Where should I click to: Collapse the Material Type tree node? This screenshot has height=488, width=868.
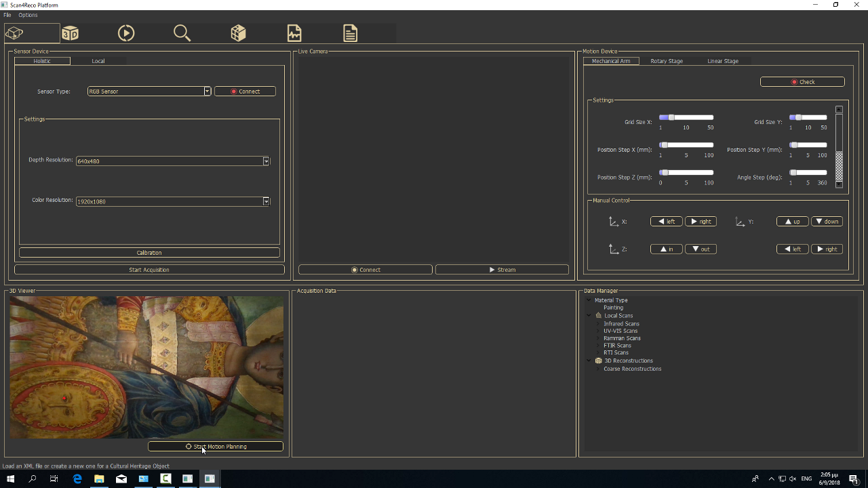pos(589,300)
